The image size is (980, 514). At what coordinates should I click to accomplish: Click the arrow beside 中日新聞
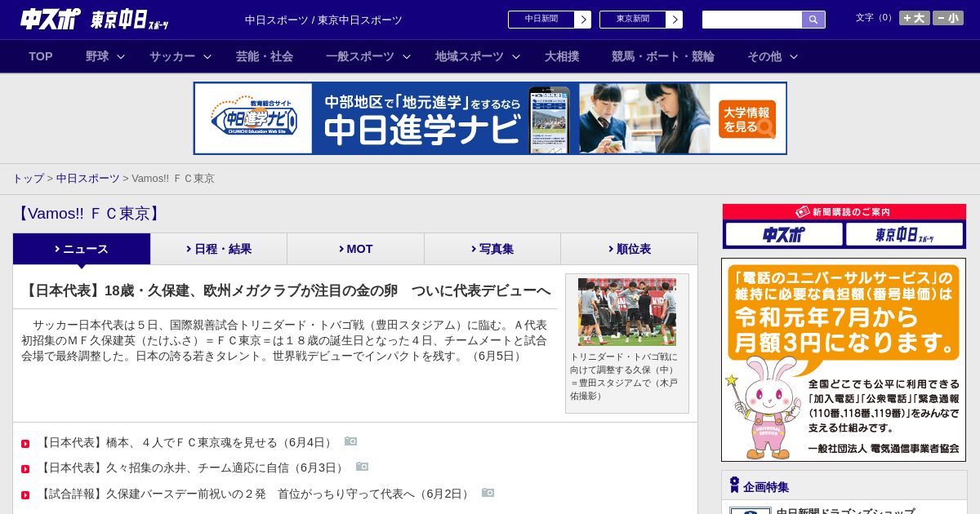[583, 20]
